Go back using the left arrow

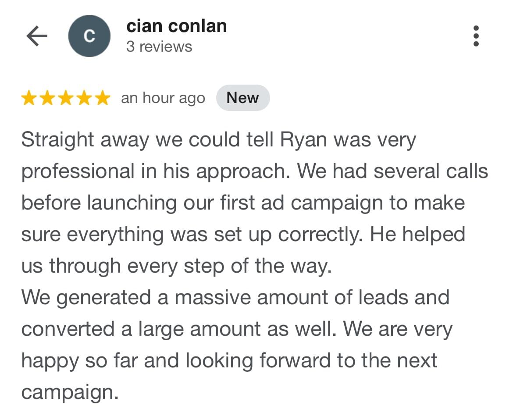[37, 36]
